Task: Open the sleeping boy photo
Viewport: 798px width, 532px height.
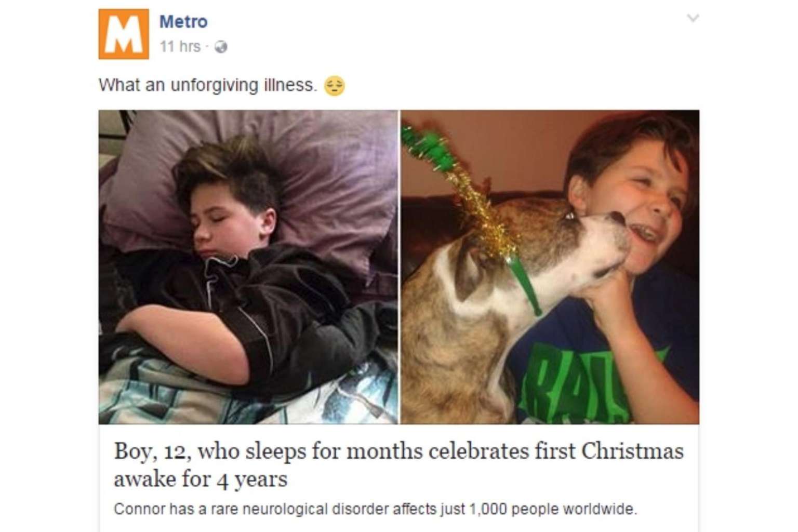Action: 248,267
